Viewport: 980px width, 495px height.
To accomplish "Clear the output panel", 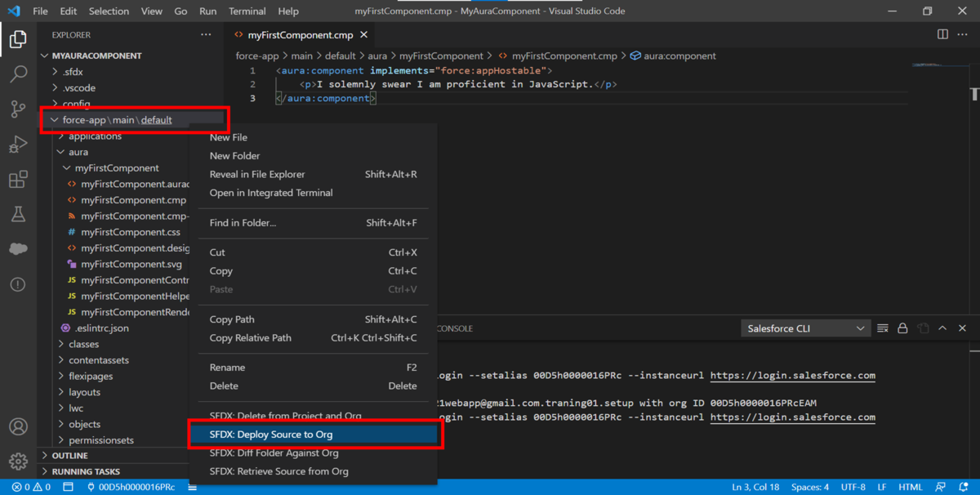I will pos(883,328).
